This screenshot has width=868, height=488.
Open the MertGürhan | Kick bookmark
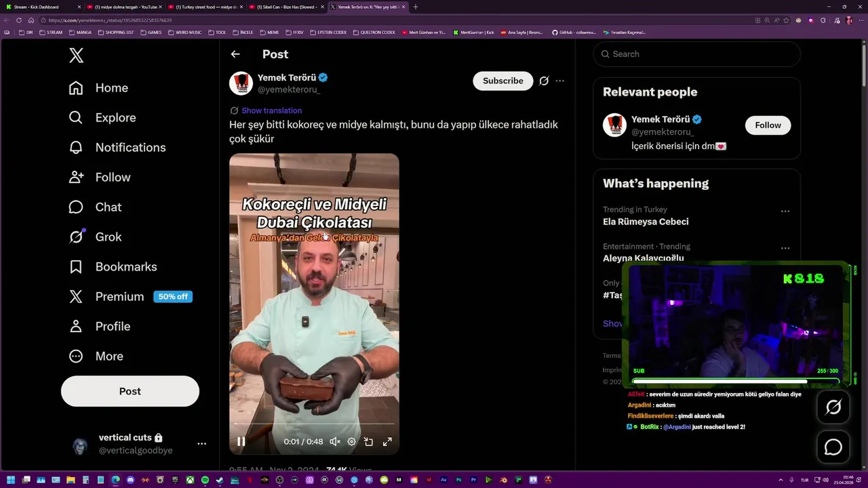tap(474, 32)
